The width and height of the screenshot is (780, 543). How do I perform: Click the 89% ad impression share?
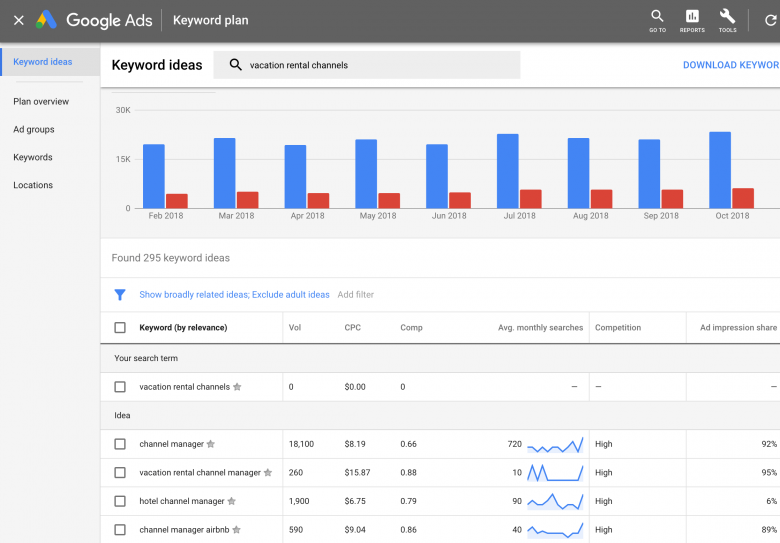pyautogui.click(x=769, y=530)
